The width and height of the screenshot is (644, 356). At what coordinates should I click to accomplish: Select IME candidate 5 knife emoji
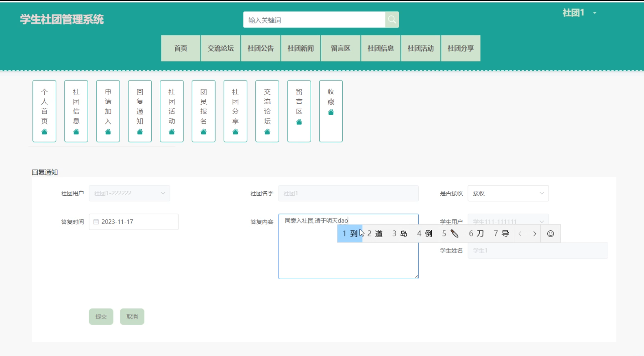click(450, 234)
